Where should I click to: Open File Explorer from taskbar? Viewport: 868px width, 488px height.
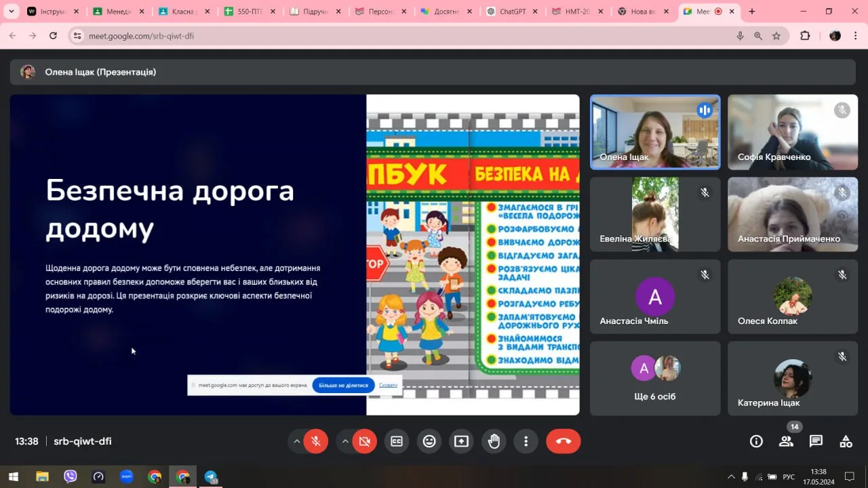coord(42,476)
